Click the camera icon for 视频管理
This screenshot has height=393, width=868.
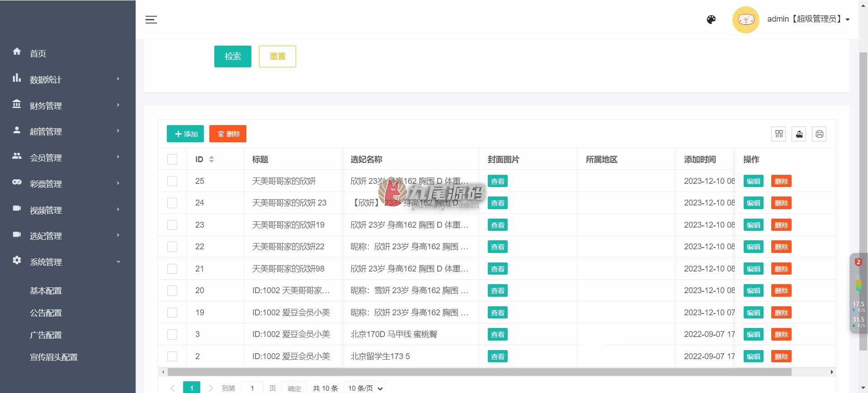[17, 208]
